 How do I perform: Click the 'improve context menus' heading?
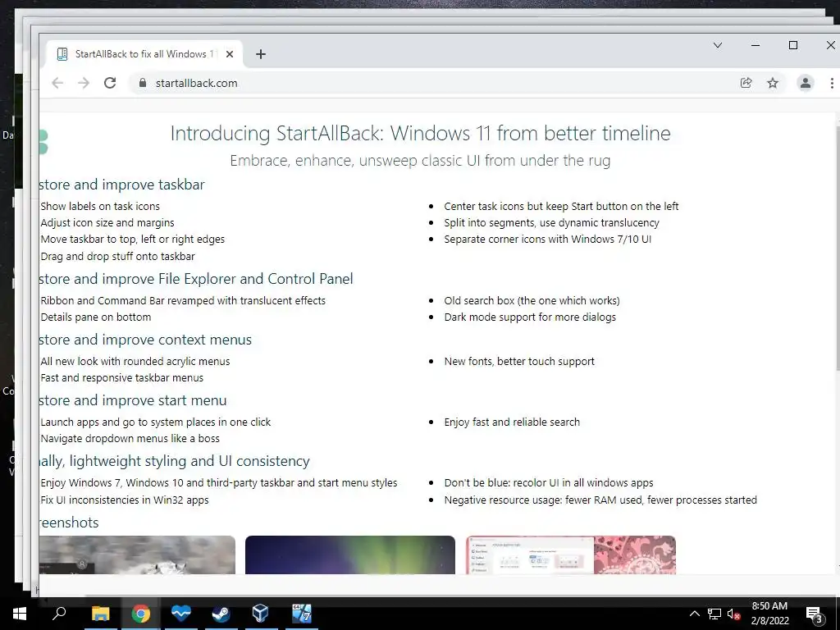(x=145, y=340)
